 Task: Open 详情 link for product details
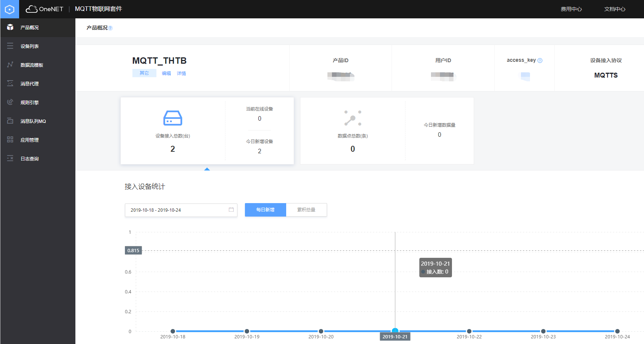[182, 73]
